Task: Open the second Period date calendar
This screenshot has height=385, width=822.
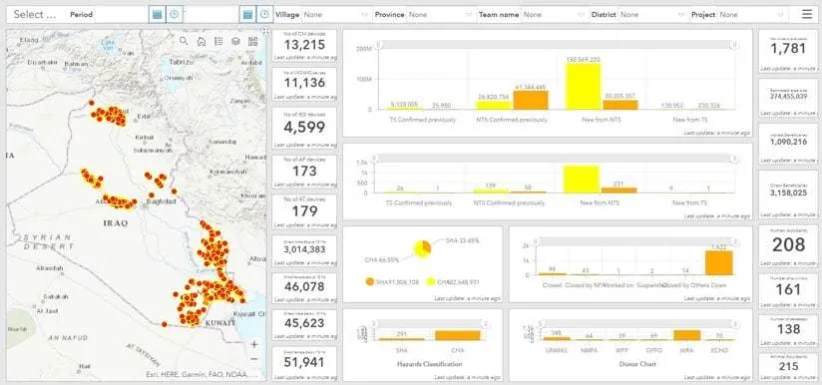Action: pyautogui.click(x=247, y=15)
